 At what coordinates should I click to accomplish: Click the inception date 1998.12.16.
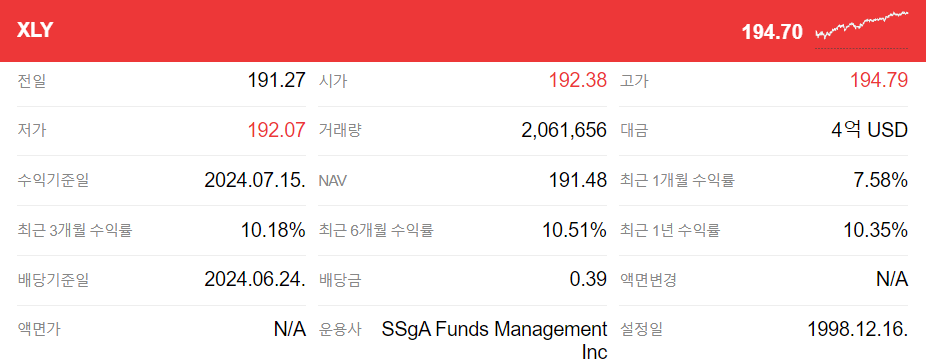coord(857,329)
